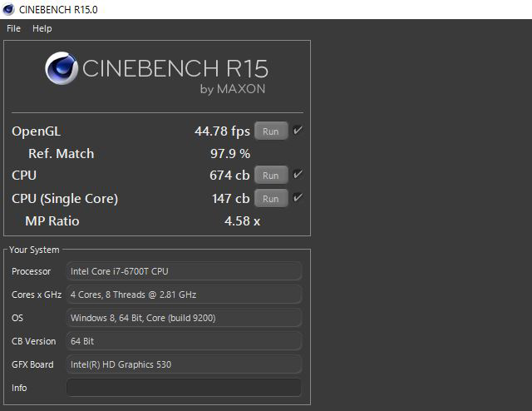Select the Processor field showing i7-6700T
The image size is (532, 411).
(x=184, y=271)
